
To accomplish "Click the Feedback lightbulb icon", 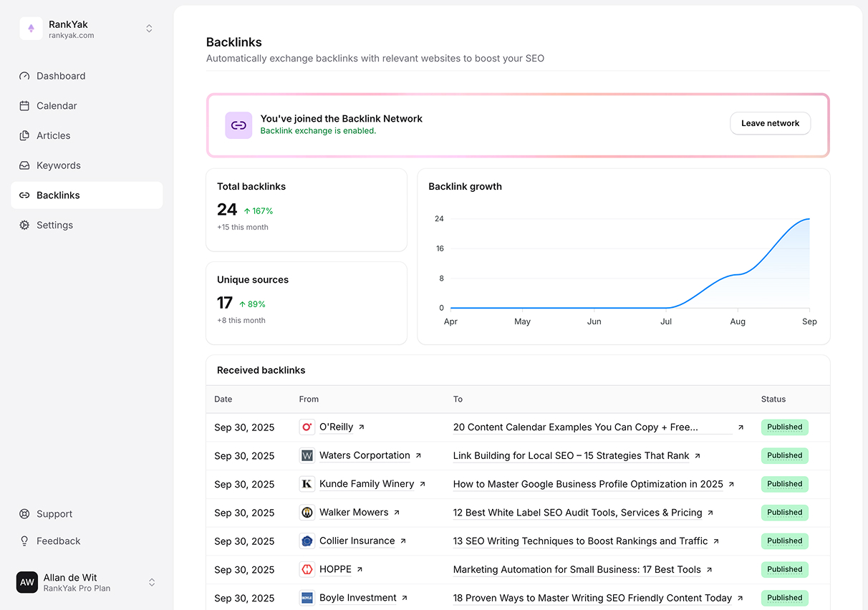I will tap(24, 541).
